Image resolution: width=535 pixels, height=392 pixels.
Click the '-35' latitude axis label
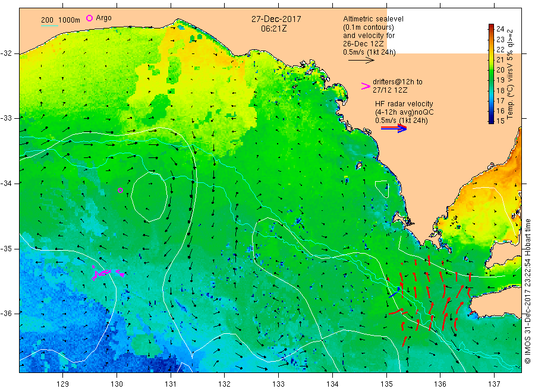(x=6, y=248)
